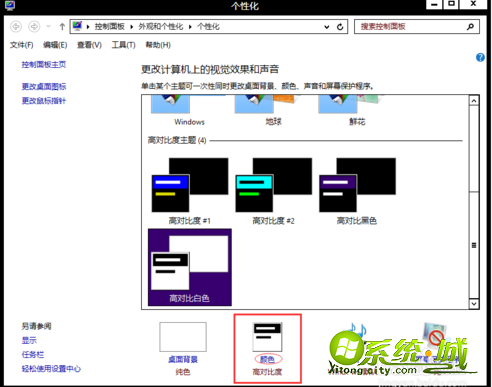Select the 高对比白色 theme
The image size is (492, 387).
[190, 267]
